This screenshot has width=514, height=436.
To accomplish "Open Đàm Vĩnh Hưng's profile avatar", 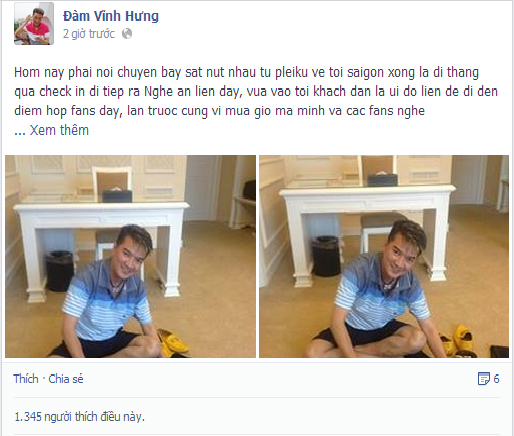I will click(x=34, y=24).
